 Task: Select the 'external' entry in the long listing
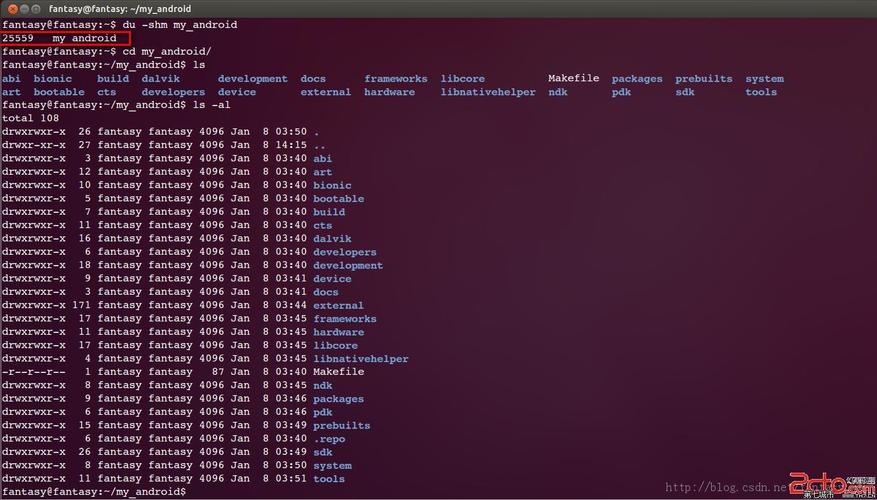(338, 305)
